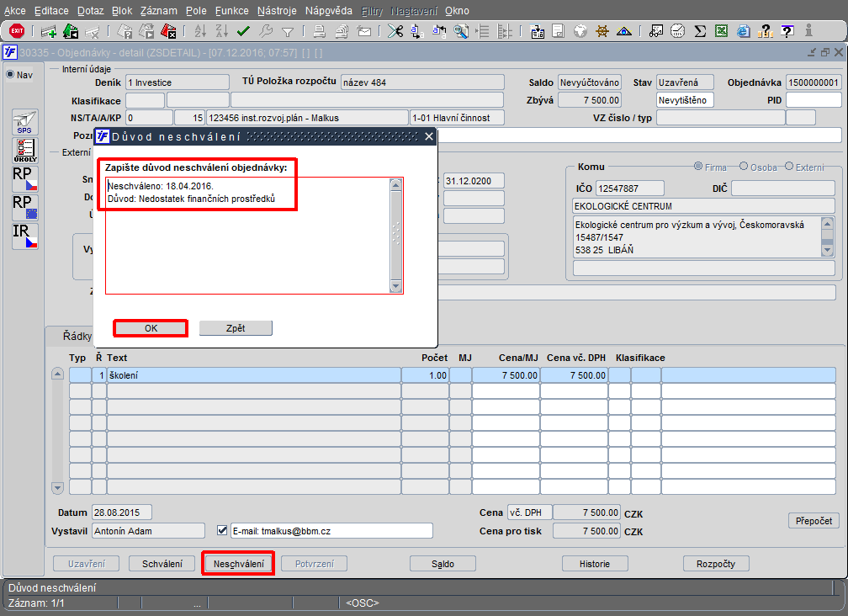Select the Nav radio button
Viewport: 848px width, 616px height.
(x=10, y=74)
